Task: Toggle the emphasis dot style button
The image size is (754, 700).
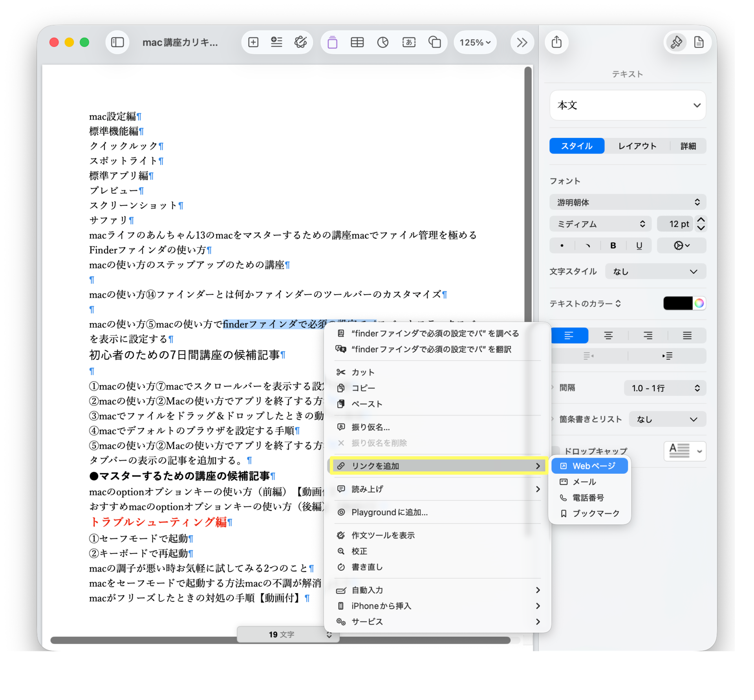Action: pos(562,246)
